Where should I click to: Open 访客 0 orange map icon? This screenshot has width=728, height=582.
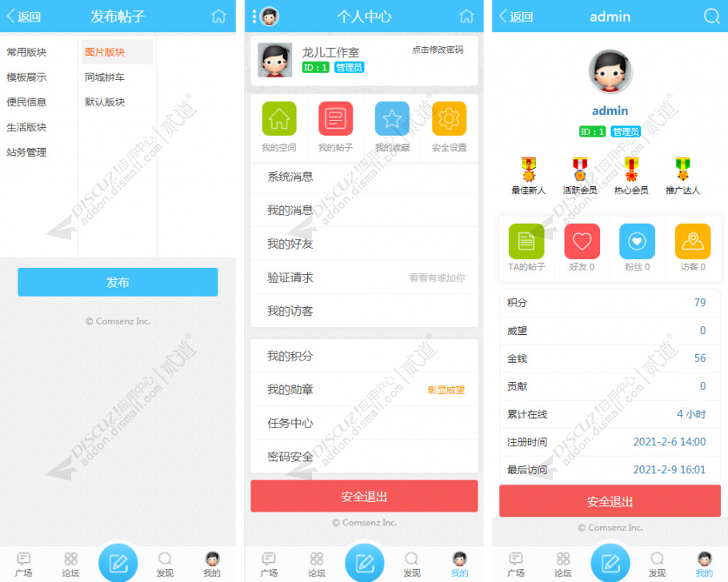(693, 241)
